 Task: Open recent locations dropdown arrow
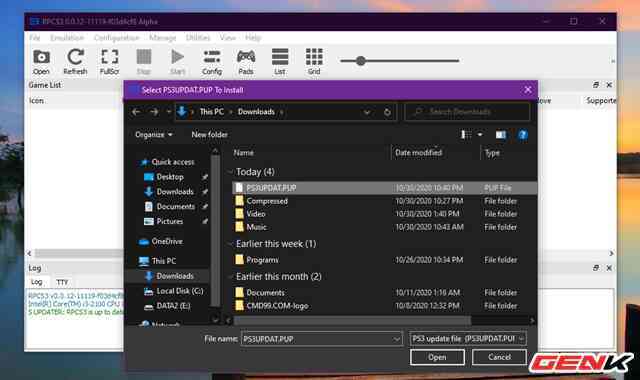click(168, 111)
